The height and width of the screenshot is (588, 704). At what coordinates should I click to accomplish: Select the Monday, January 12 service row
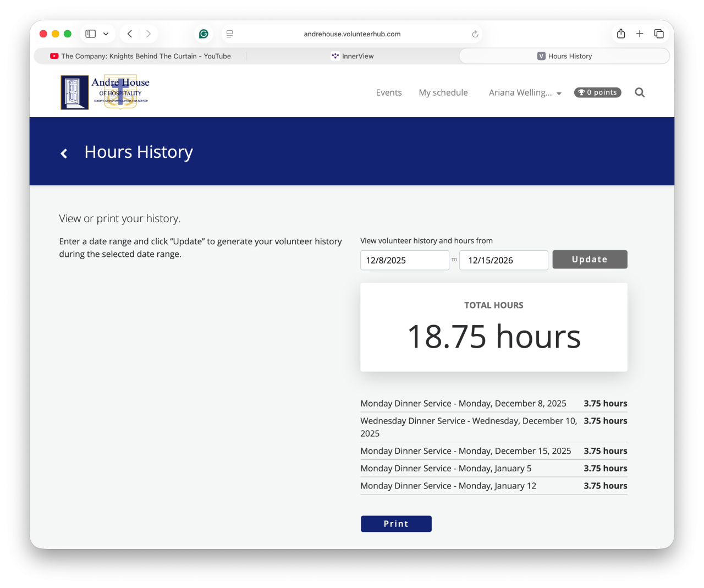(494, 486)
